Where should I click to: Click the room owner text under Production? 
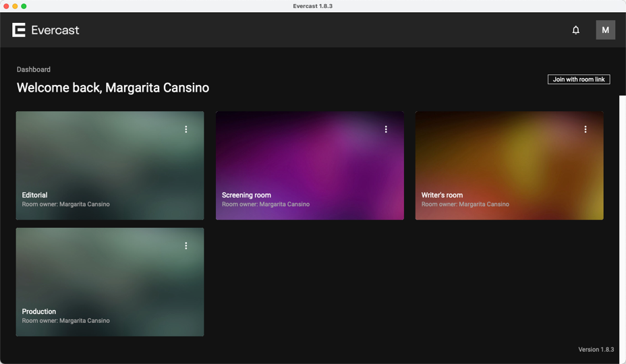(x=66, y=321)
